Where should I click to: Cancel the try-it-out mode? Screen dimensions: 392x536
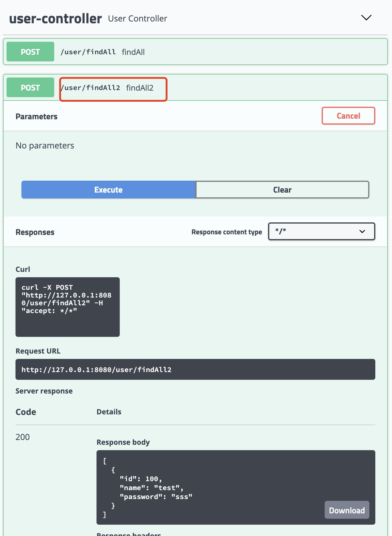tap(348, 116)
